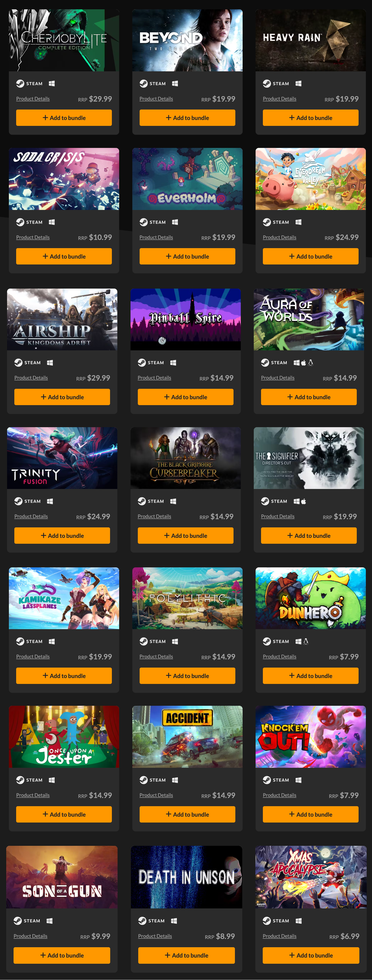The width and height of the screenshot is (372, 980).
Task: Add Knock'Em Out to bundle
Action: 311,815
